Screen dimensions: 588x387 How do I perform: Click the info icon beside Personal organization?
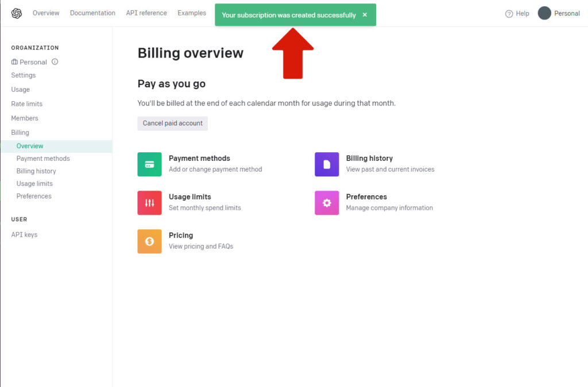point(55,62)
